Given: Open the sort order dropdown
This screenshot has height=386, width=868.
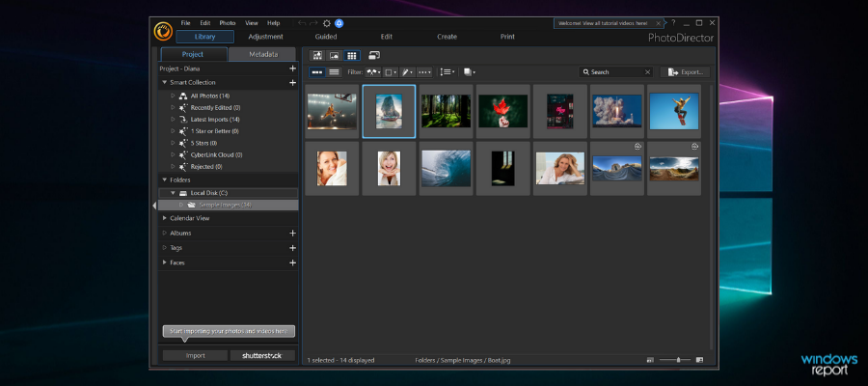Looking at the screenshot, I should point(448,72).
